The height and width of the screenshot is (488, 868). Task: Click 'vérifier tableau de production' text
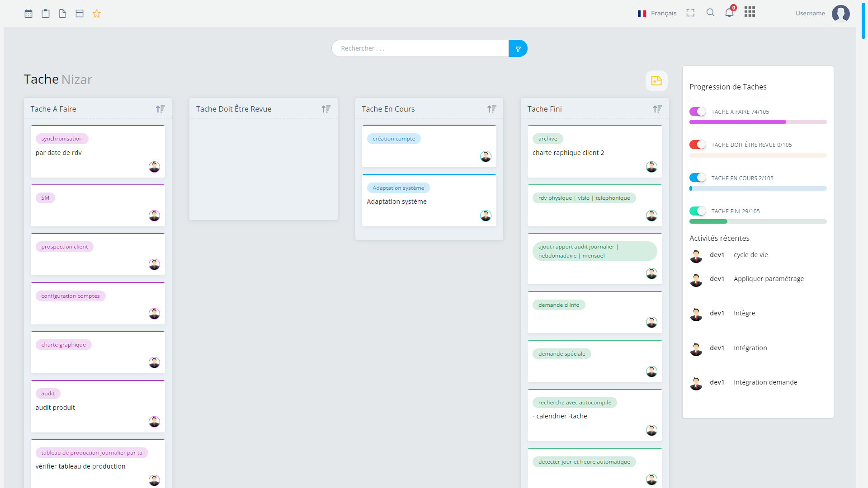(80, 466)
